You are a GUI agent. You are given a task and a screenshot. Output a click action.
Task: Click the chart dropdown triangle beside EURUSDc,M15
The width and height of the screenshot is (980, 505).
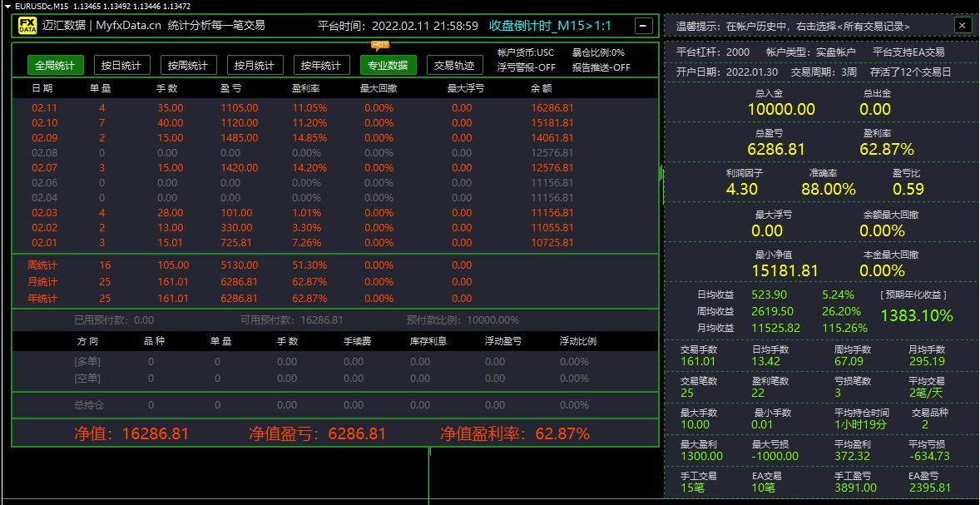click(x=7, y=6)
